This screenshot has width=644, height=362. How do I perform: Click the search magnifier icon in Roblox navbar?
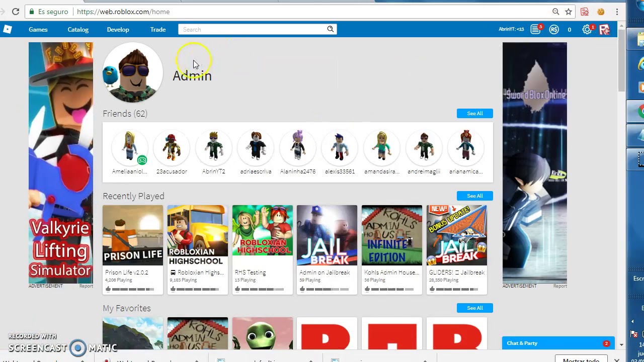331,29
